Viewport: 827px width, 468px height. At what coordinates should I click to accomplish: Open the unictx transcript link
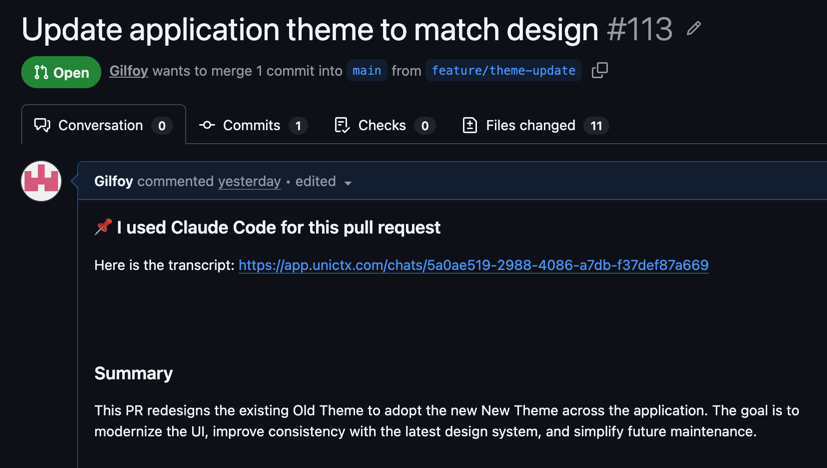pos(474,265)
